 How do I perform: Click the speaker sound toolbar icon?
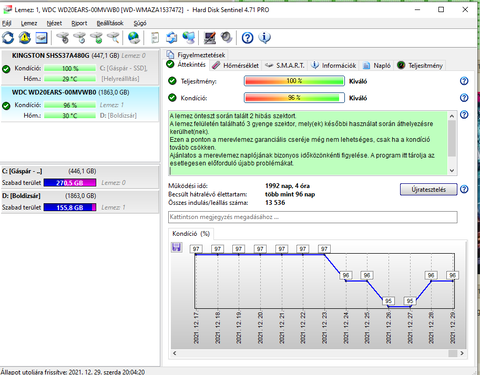click(226, 37)
